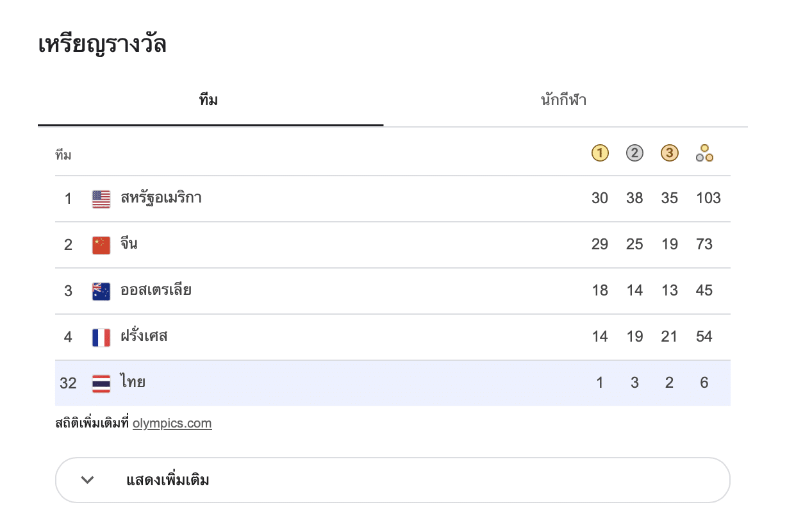Open the olympics.com link

[172, 424]
